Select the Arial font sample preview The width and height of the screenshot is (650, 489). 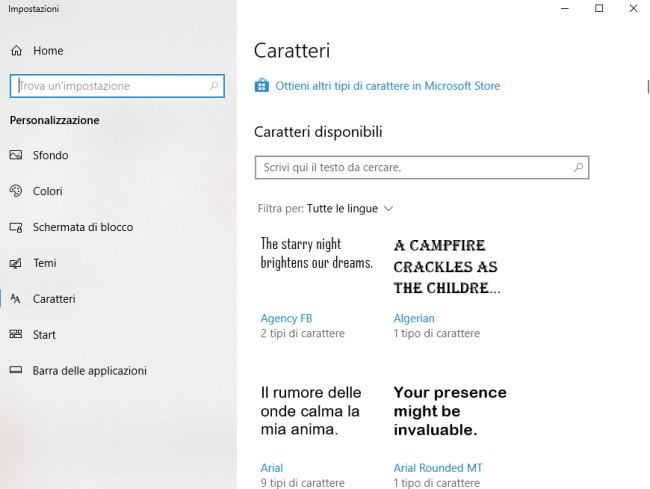point(311,411)
